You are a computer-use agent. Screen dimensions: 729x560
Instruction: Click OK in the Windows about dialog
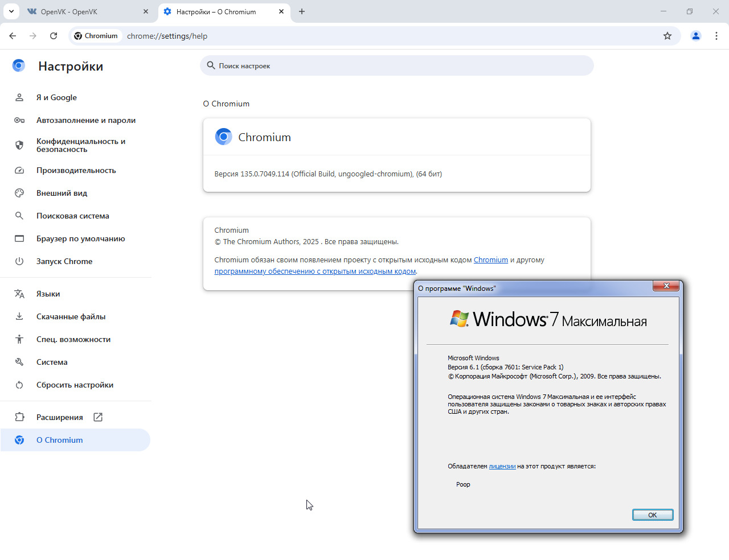point(653,515)
